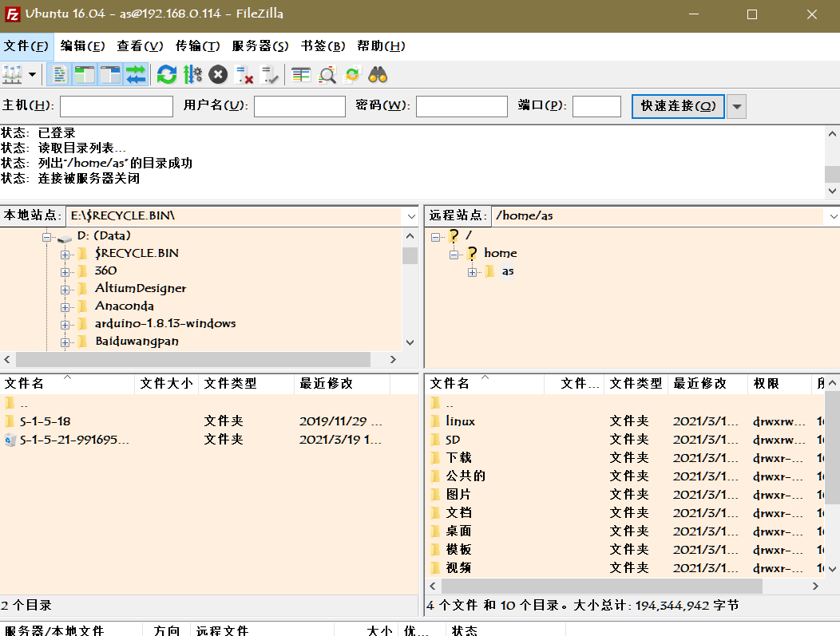Screen dimensions: 840x636
Task: Search for remote files with binoculars icon
Action: [x=378, y=73]
